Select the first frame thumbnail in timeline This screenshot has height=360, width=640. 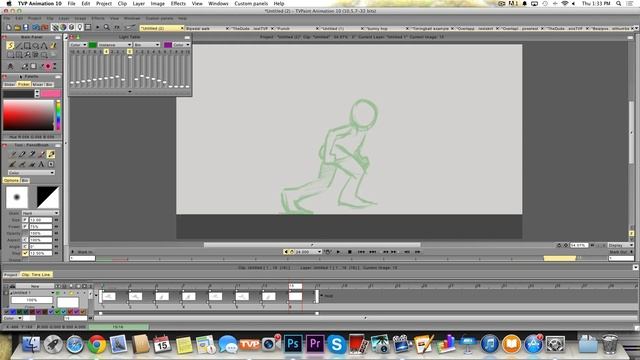[109, 296]
